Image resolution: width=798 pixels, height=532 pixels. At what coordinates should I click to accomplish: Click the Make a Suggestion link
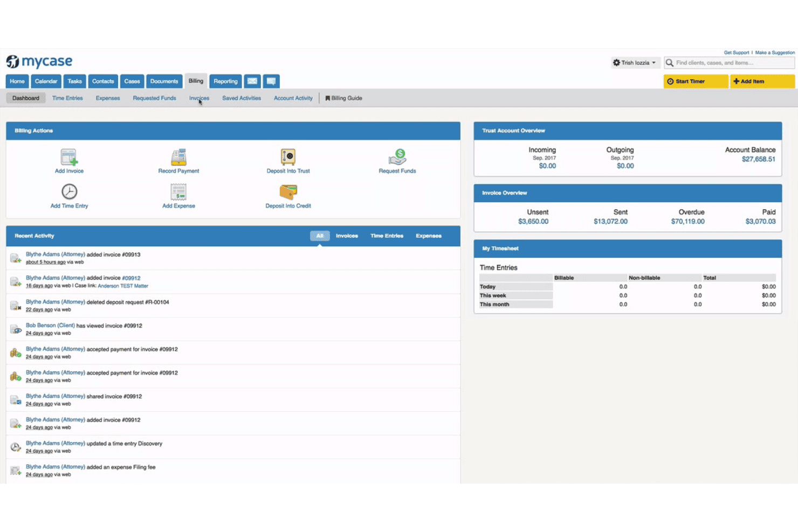[x=775, y=53]
